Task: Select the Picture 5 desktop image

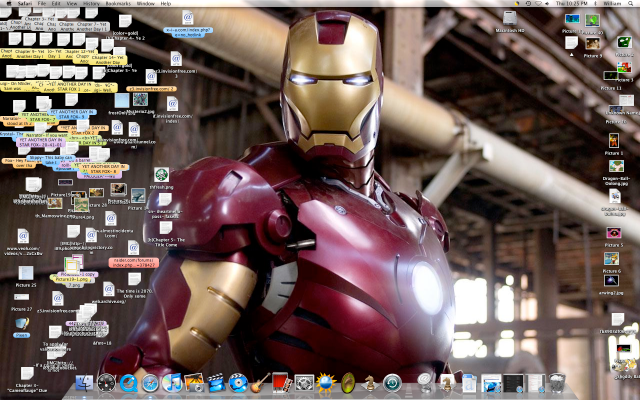Action: (614, 233)
